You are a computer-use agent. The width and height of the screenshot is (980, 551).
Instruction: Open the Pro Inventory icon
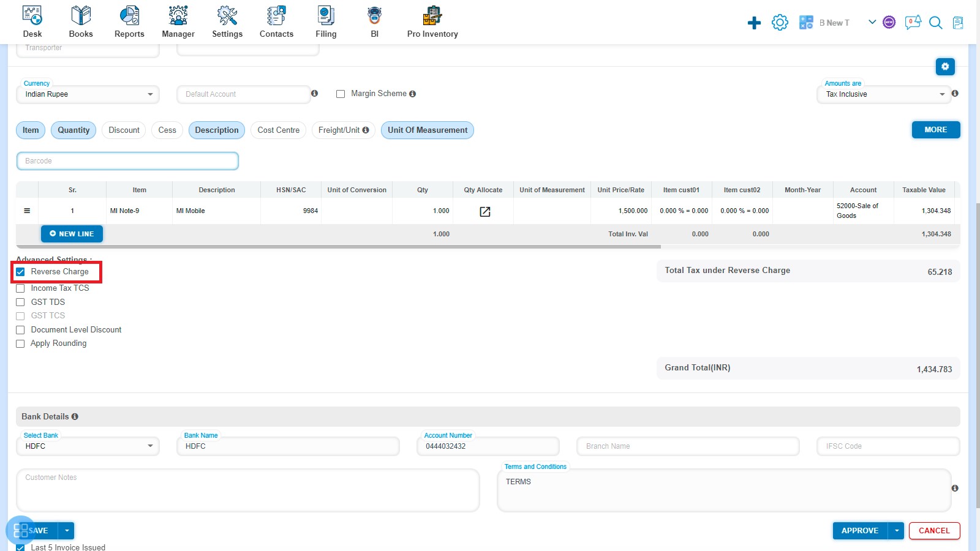click(432, 15)
